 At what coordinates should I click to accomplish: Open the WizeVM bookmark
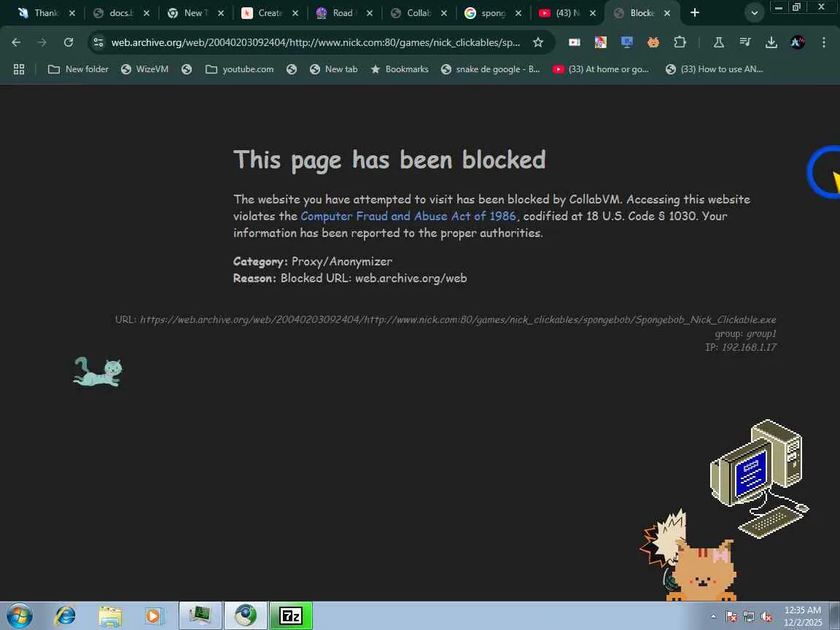pos(144,69)
